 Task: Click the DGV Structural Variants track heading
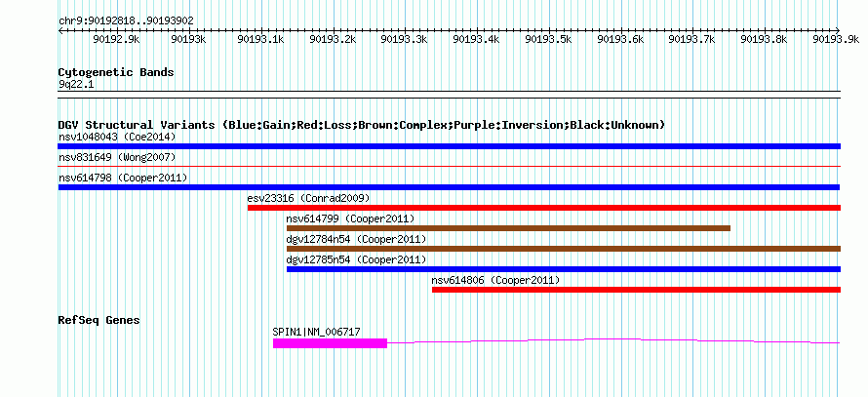(362, 125)
